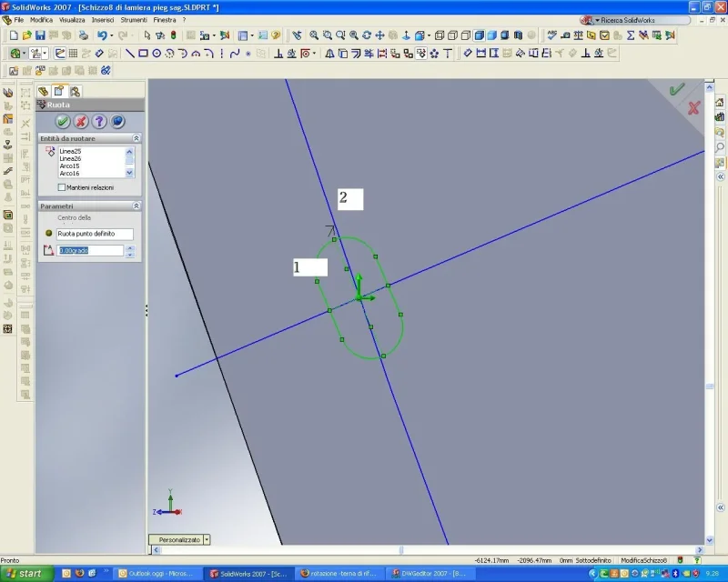Screen dimensions: 728x582
Task: Select Shaded With Edges display style
Action: (480, 35)
